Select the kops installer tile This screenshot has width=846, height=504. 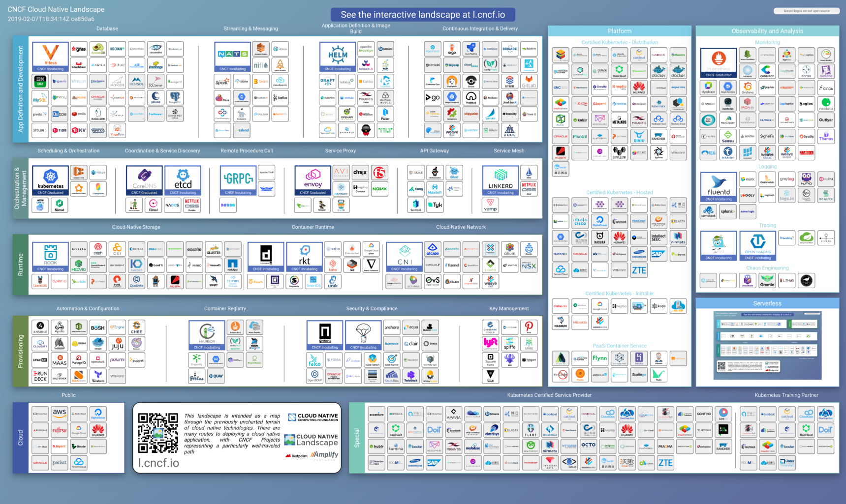tap(658, 306)
